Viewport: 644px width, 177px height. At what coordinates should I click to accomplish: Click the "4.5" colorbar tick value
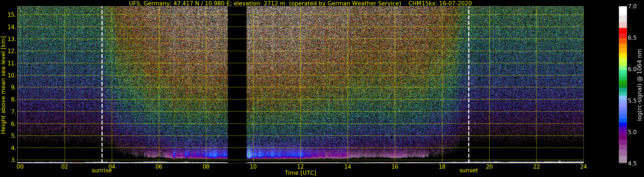[x=632, y=163]
